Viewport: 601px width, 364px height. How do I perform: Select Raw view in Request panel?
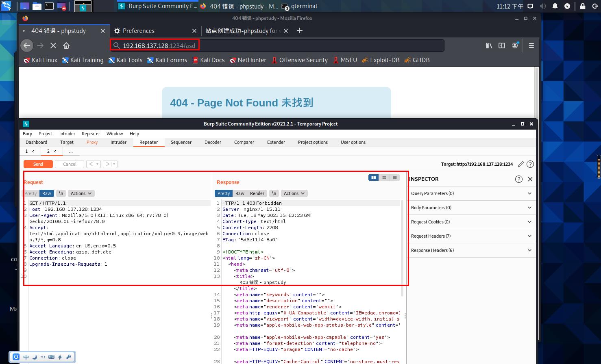tap(47, 193)
